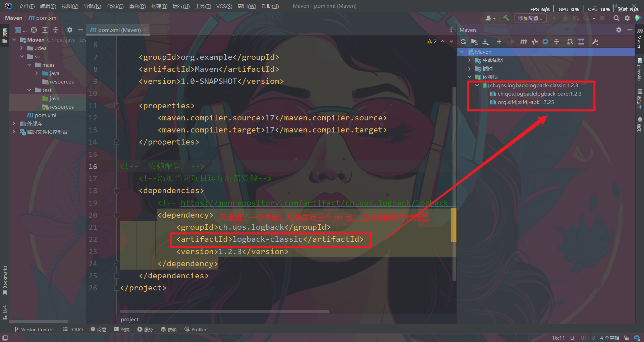The image size is (644, 342).
Task: Click the warnings count indicator
Action: (432, 41)
